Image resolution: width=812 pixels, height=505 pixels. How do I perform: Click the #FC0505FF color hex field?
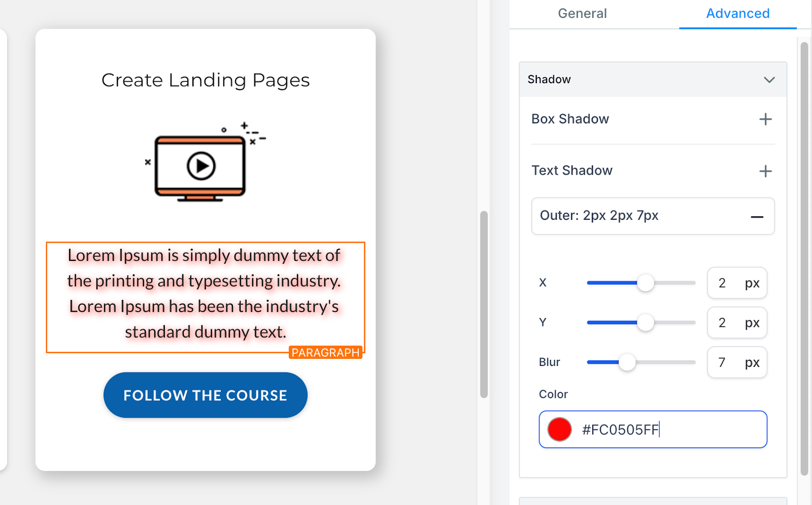[653, 429]
